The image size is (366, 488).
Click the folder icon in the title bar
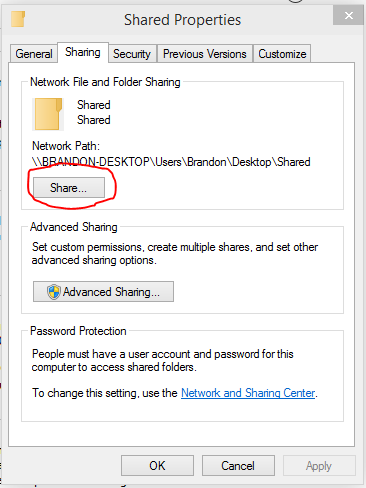tap(18, 19)
